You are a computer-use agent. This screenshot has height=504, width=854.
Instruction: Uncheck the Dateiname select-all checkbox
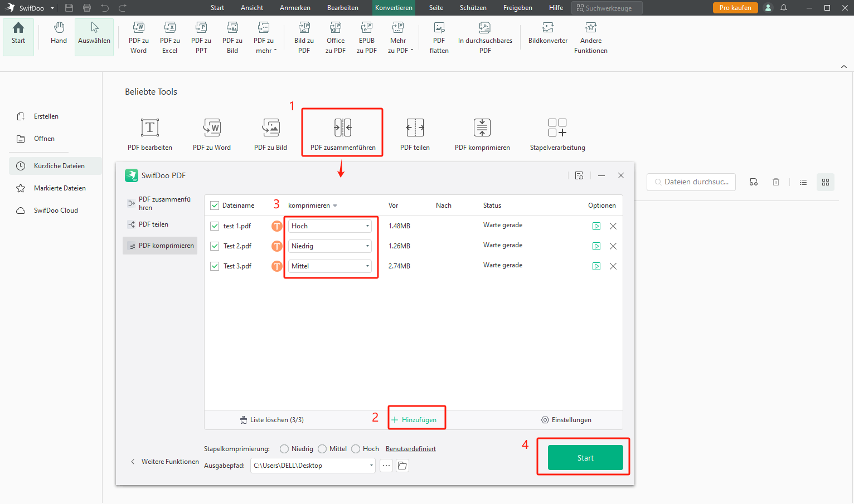pos(215,205)
